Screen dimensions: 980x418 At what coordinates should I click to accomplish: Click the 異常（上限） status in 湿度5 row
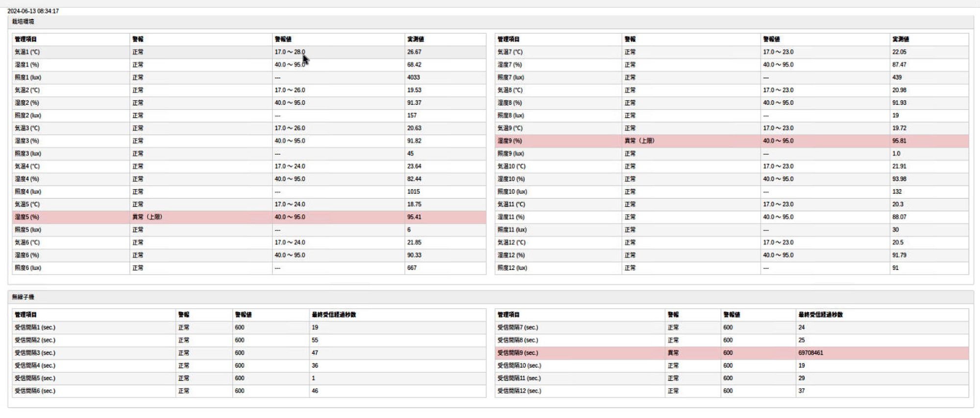(147, 217)
